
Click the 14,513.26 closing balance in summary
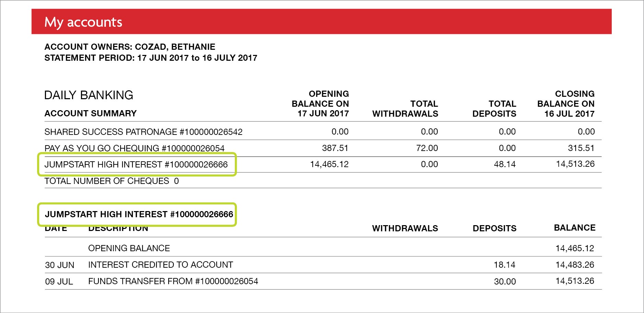575,164
